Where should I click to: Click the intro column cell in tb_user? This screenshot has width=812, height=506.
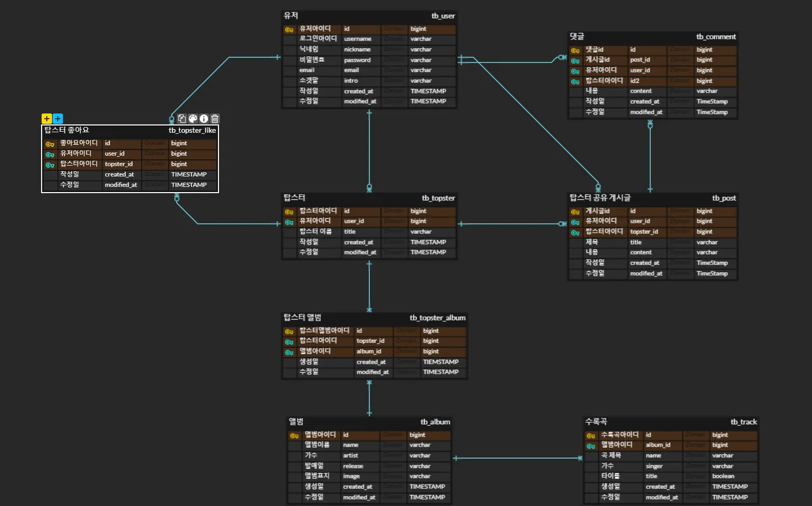[362, 81]
